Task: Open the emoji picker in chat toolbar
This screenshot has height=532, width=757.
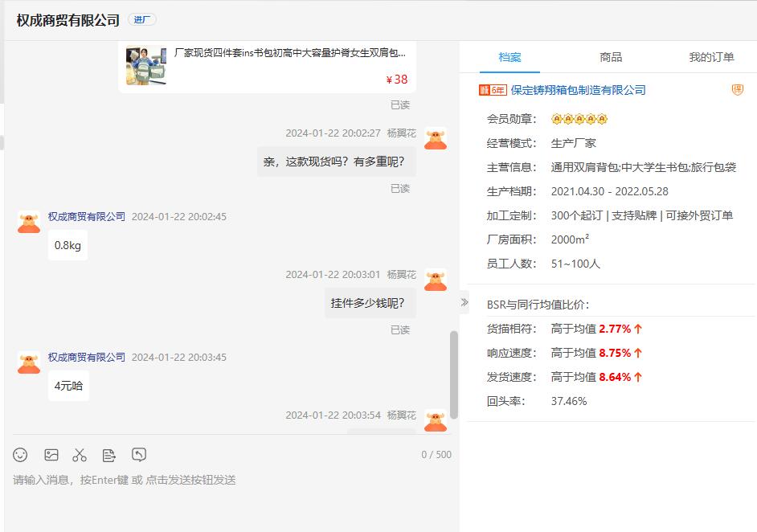Action: (21, 455)
